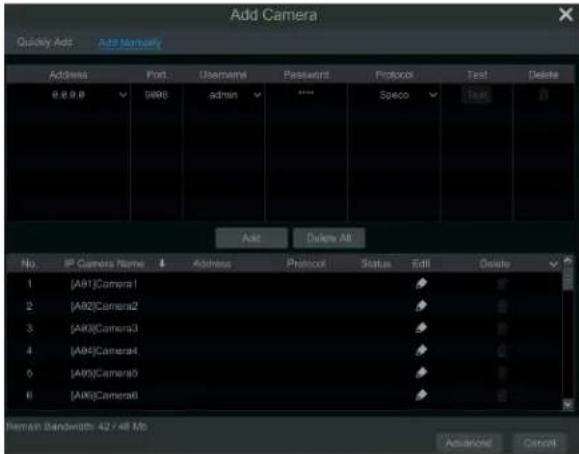This screenshot has height=454, width=579.
Task: Open the Address dropdown
Action: [123, 95]
